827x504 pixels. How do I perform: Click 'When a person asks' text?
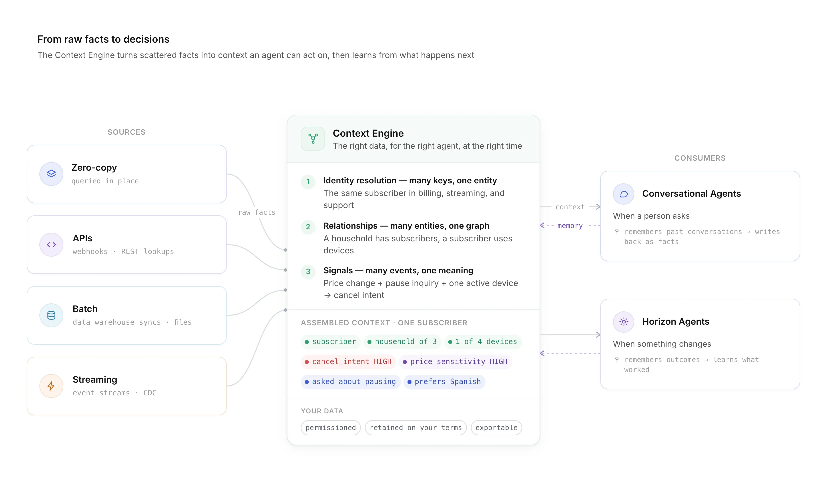[x=651, y=216]
